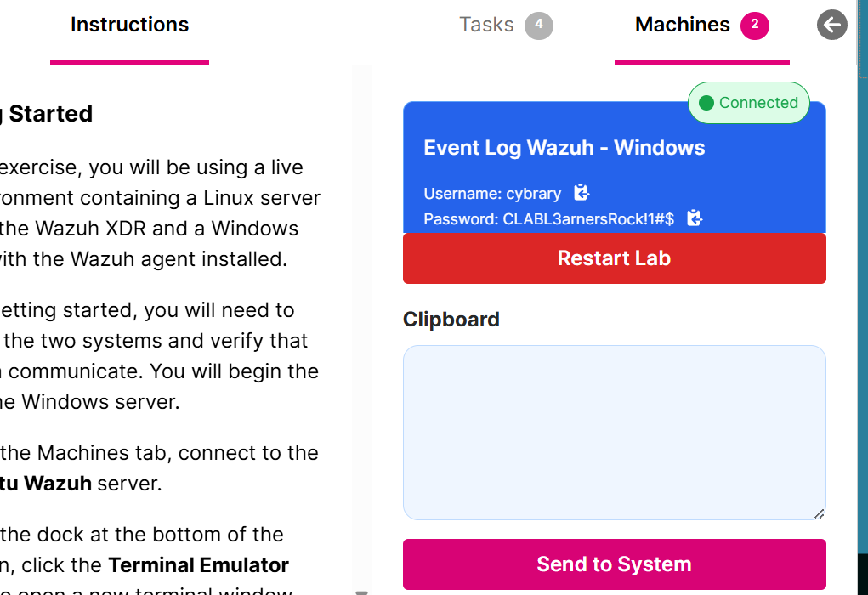Click the green Connected status dot
This screenshot has width=868, height=595.
[708, 102]
